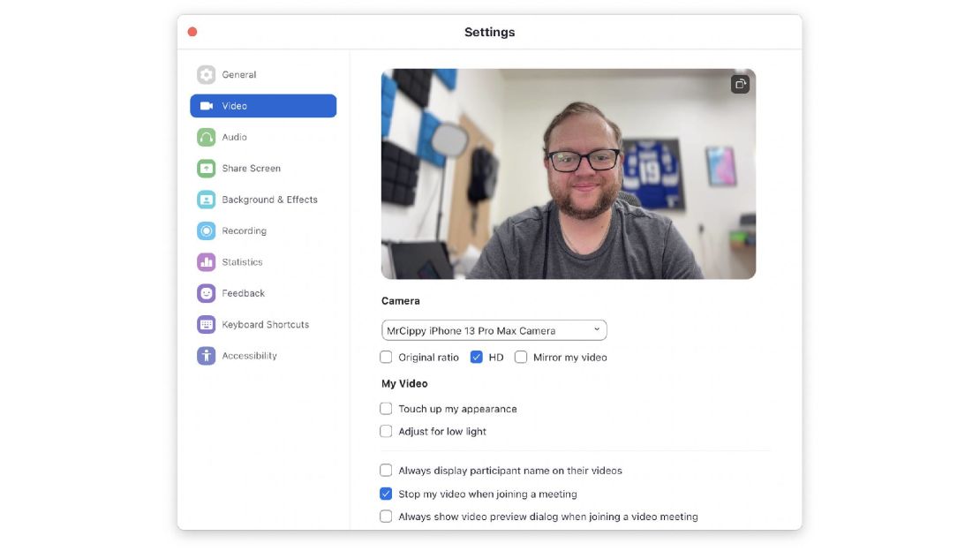Open Background & Effects settings
The image size is (980, 551).
pos(263,200)
